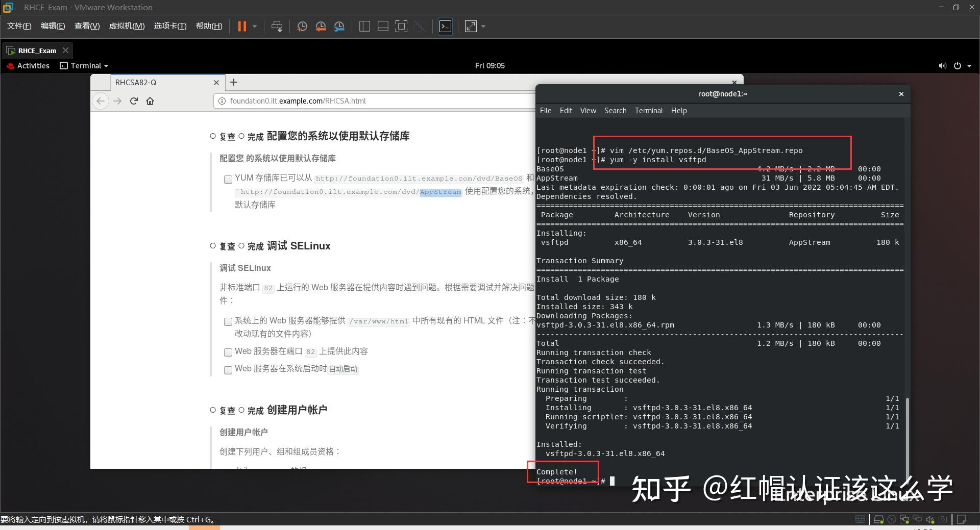Open the Snapshot Manager
Screen dimensions: 980x530
pos(339,26)
